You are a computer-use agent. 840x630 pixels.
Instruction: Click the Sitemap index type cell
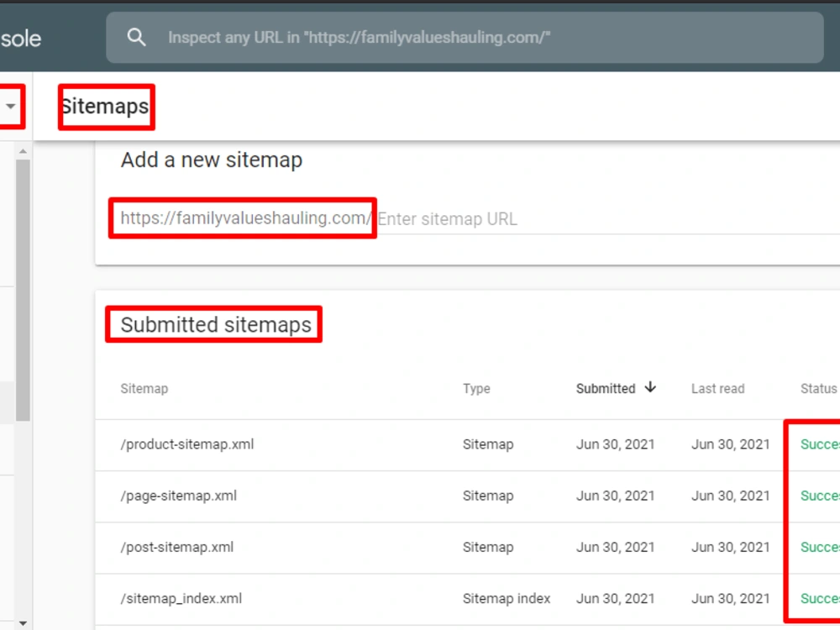507,598
